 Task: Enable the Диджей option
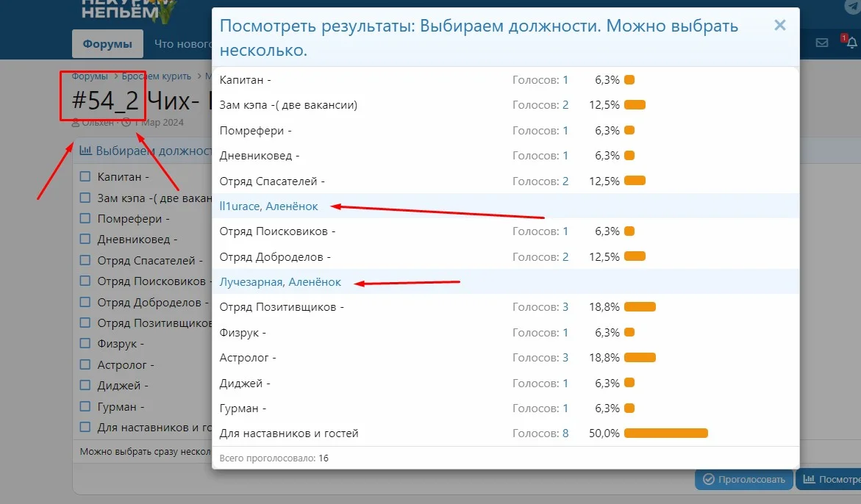[x=85, y=385]
